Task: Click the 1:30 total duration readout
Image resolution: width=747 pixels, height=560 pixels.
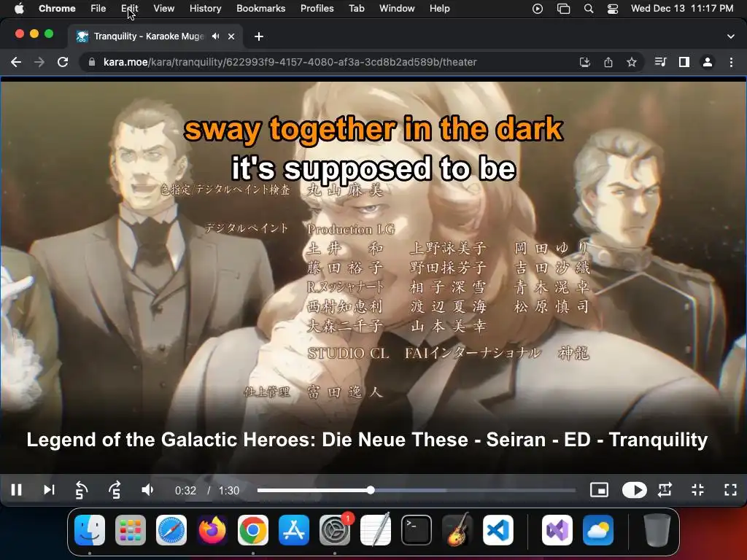Action: pyautogui.click(x=228, y=491)
